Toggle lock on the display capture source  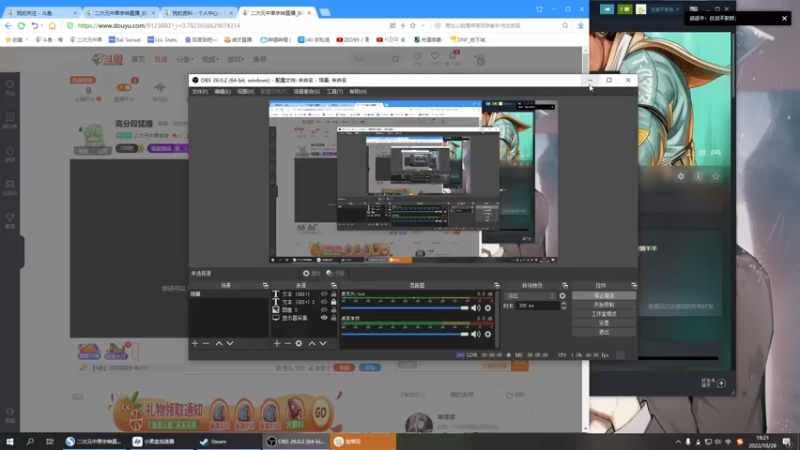pos(334,318)
